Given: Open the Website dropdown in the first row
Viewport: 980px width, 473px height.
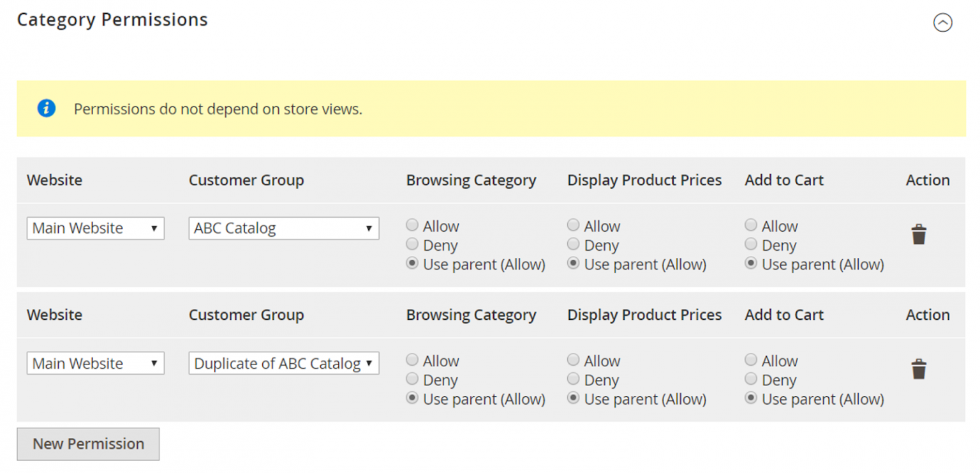Looking at the screenshot, I should coord(95,228).
